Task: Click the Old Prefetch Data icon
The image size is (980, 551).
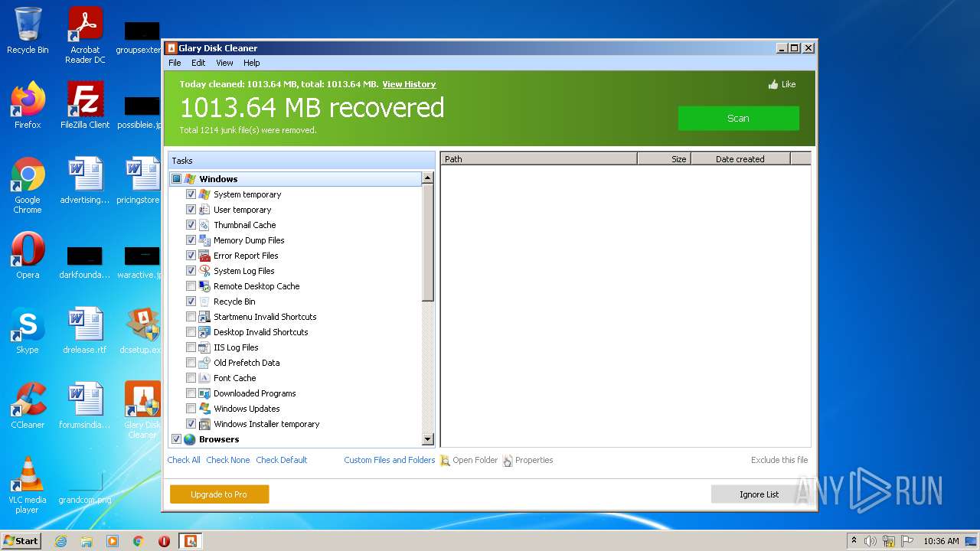Action: pyautogui.click(x=204, y=363)
